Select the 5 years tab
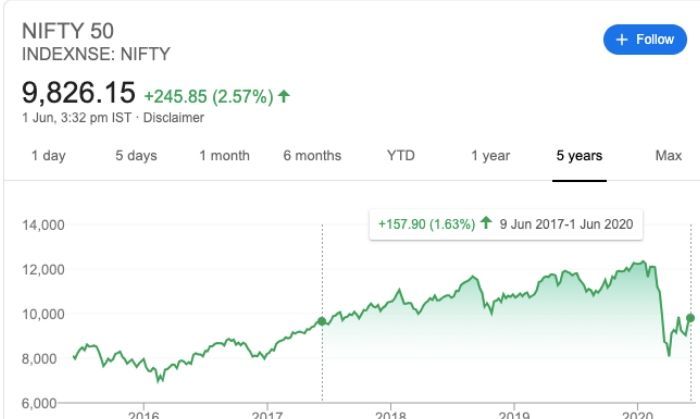The height and width of the screenshot is (419, 700). click(x=579, y=155)
